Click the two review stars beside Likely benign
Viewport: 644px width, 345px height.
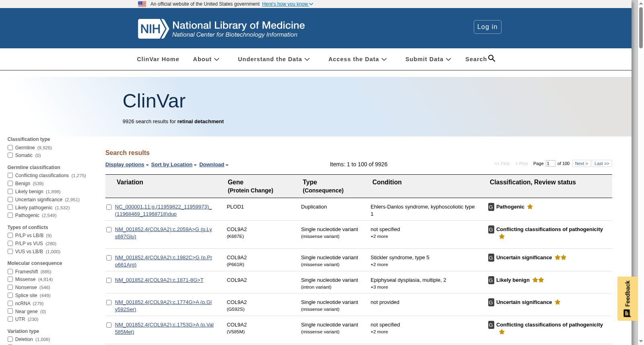[x=538, y=280]
